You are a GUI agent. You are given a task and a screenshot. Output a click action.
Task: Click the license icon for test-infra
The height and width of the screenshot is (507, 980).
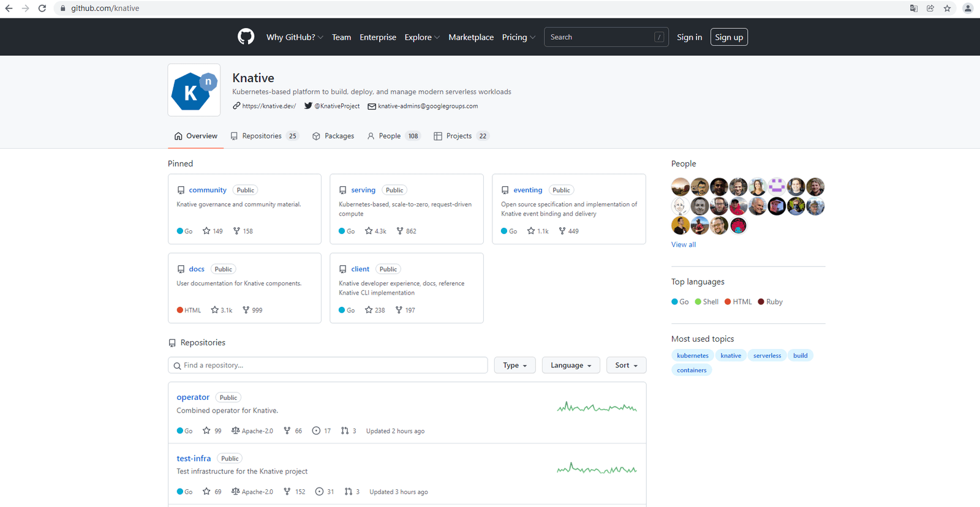click(235, 491)
